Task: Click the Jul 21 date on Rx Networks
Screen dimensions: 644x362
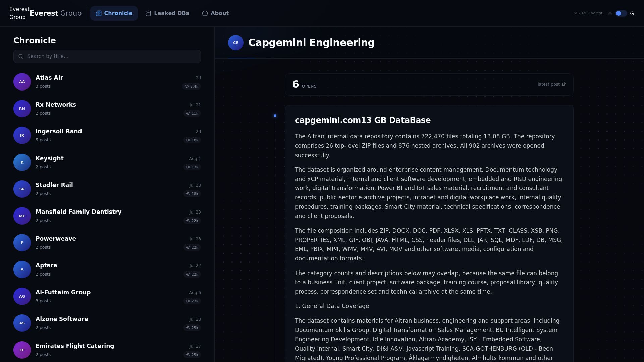Action: click(195, 105)
